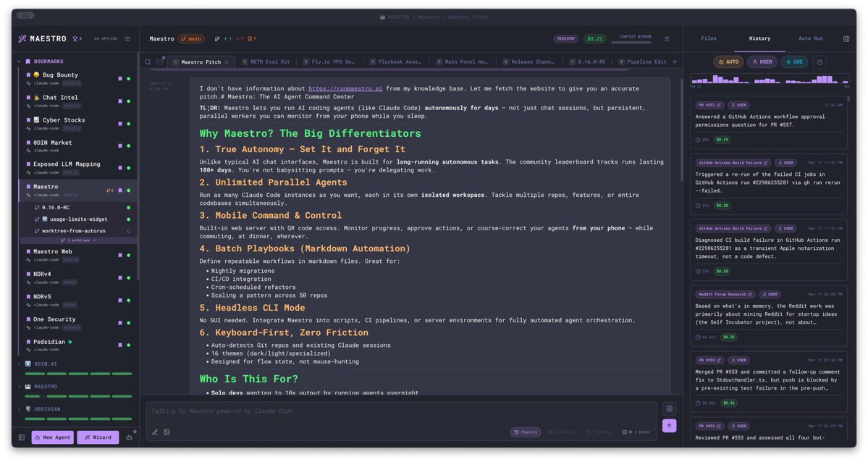868x462 pixels.
Task: Open the hamburger menu beside OFFLINE status
Action: tap(127, 39)
